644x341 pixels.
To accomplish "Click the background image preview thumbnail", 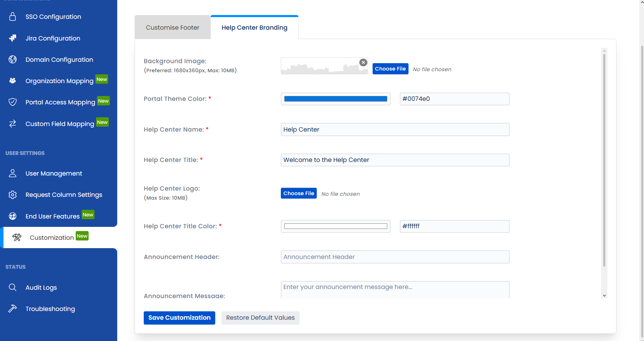I will tap(324, 66).
